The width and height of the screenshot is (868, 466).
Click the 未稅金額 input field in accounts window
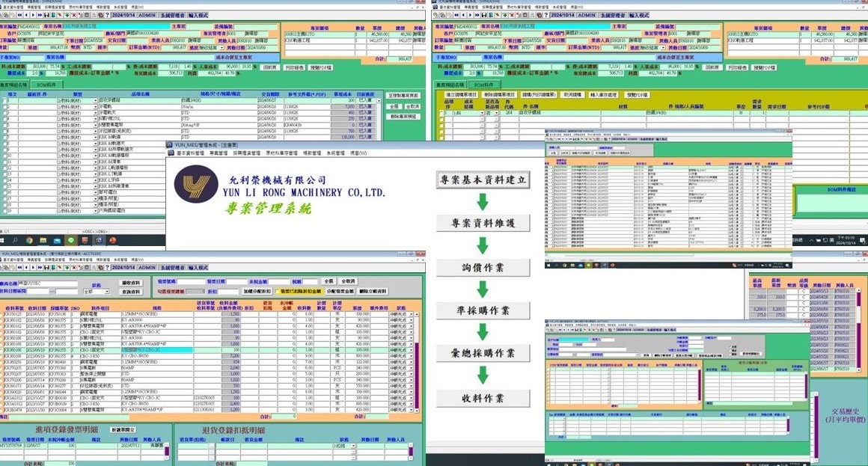[280, 282]
